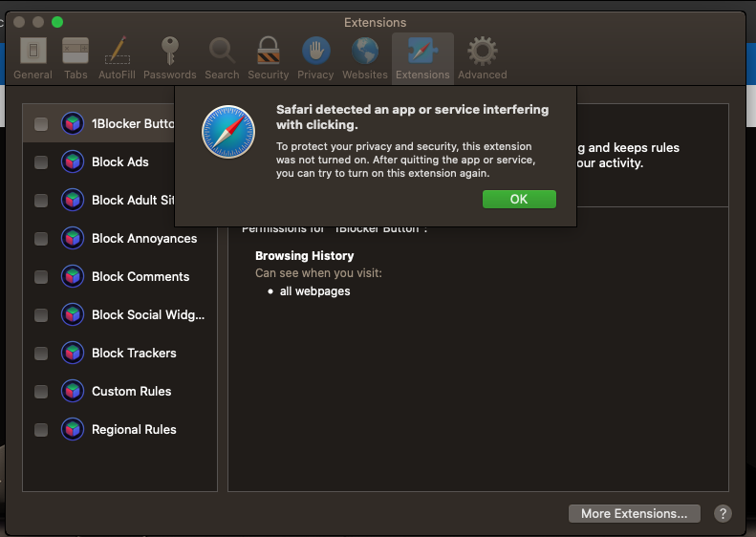756x537 pixels.
Task: Click the 'Can see when you visit:' text
Action: tap(318, 273)
